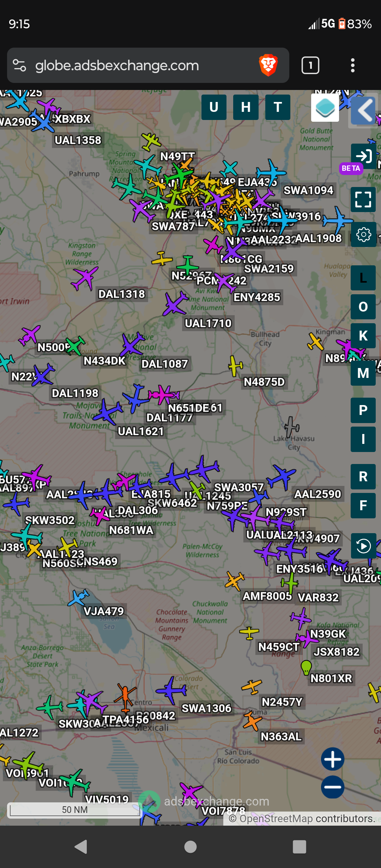
Task: Toggle the I isolate button
Action: [x=363, y=439]
